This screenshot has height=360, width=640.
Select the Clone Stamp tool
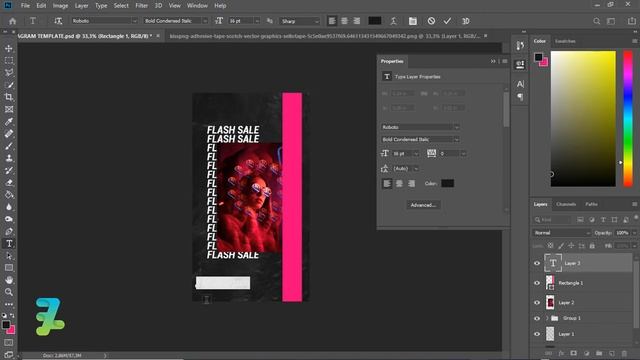click(9, 158)
